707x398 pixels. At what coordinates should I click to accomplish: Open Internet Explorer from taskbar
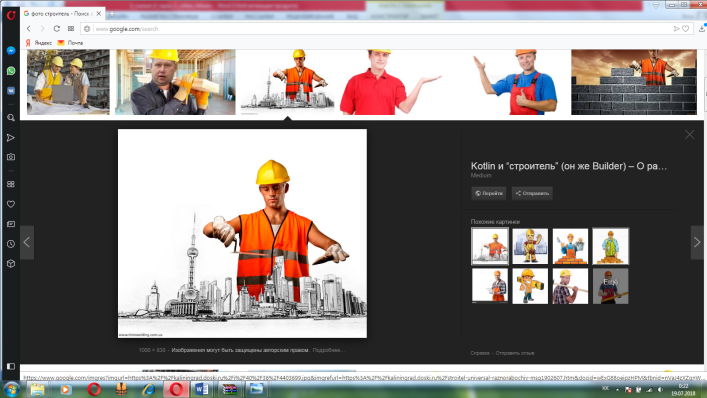pyautogui.click(x=148, y=389)
